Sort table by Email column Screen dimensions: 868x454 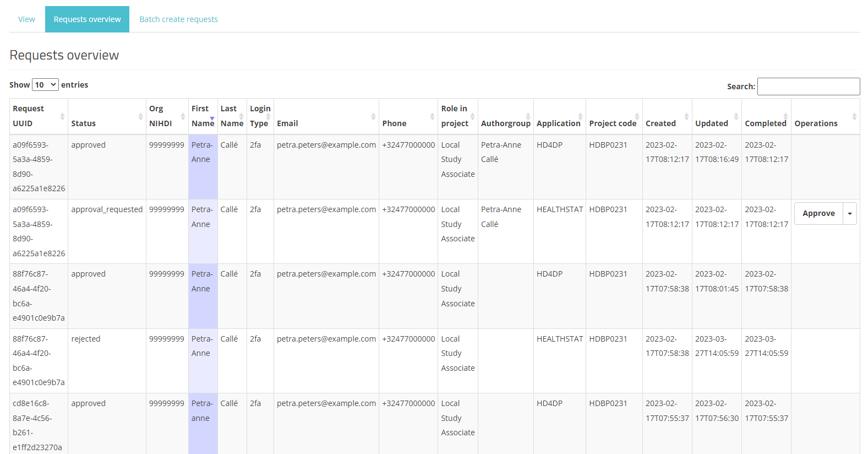(287, 123)
